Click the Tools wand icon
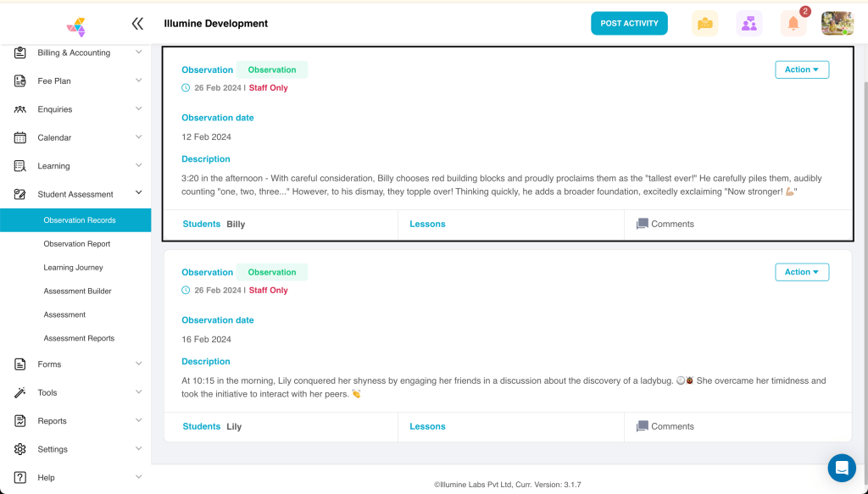The width and height of the screenshot is (868, 494). pos(20,392)
